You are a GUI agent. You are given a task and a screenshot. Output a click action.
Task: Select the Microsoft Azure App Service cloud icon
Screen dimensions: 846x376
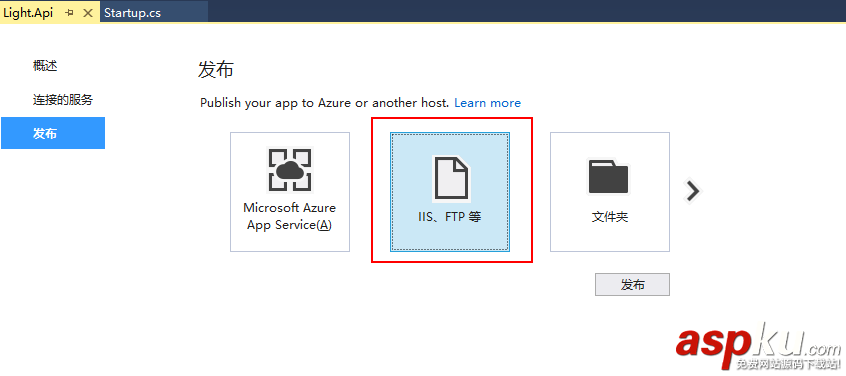pos(290,170)
